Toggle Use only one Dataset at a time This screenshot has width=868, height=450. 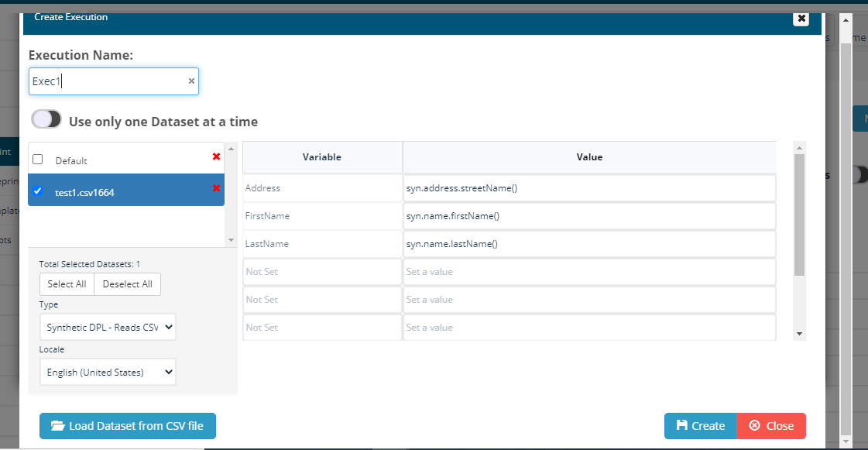(x=46, y=120)
